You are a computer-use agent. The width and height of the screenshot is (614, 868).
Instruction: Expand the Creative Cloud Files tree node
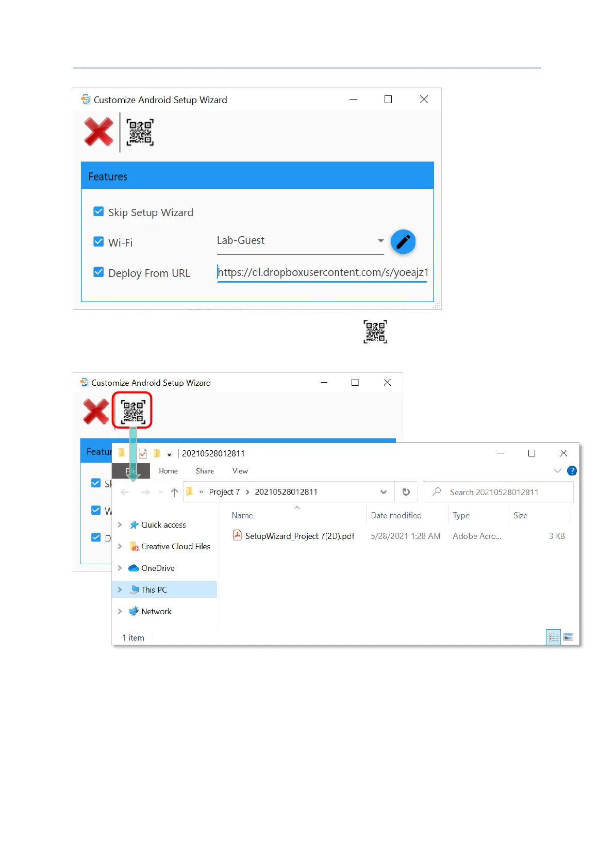[120, 546]
